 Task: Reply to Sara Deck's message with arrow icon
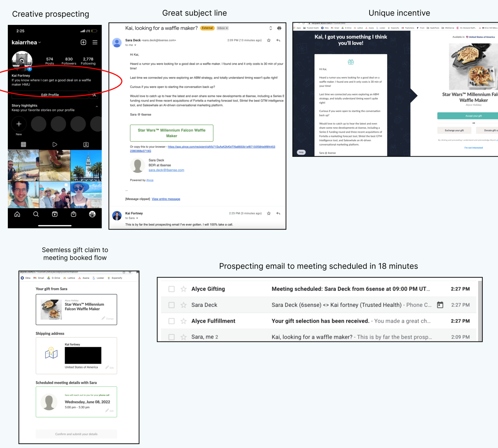pos(278,40)
